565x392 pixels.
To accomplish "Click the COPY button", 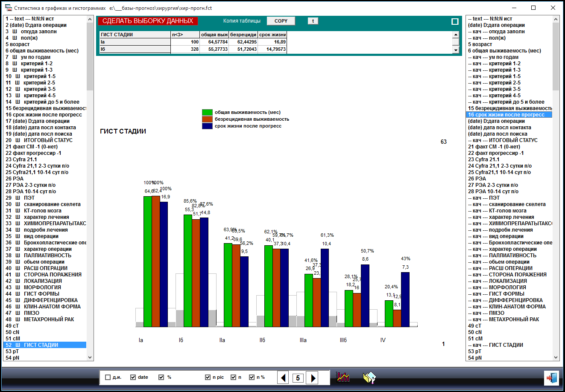I will pyautogui.click(x=281, y=21).
